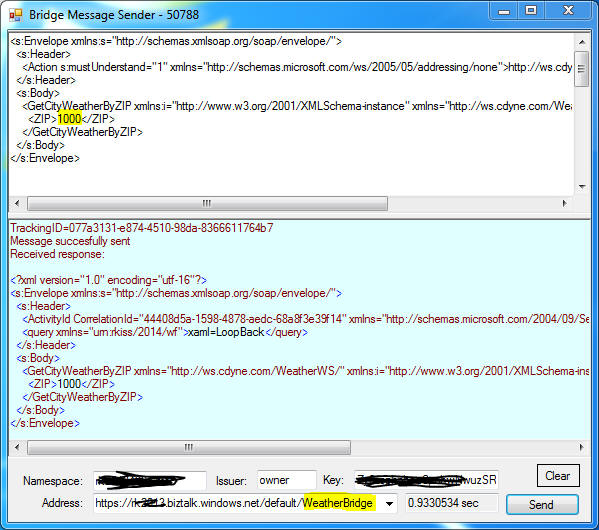This screenshot has height=530, width=599.
Task: Click the Issuer field containing owner
Action: pos(287,480)
